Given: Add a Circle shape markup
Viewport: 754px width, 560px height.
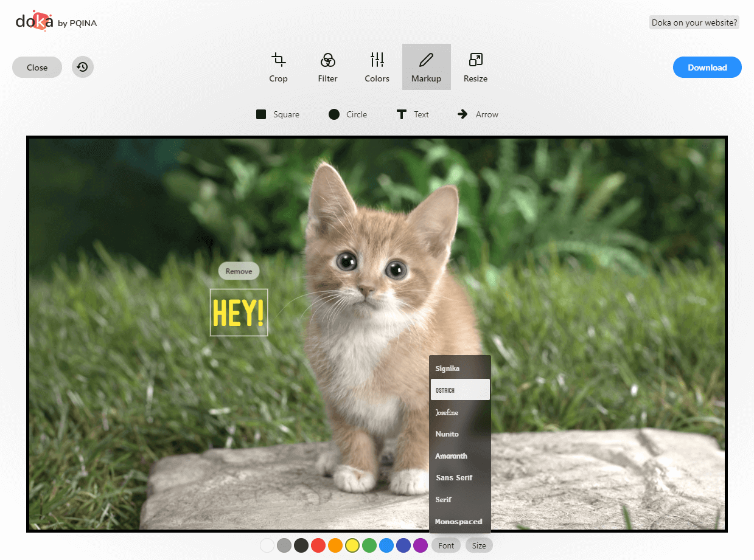Looking at the screenshot, I should pyautogui.click(x=348, y=114).
